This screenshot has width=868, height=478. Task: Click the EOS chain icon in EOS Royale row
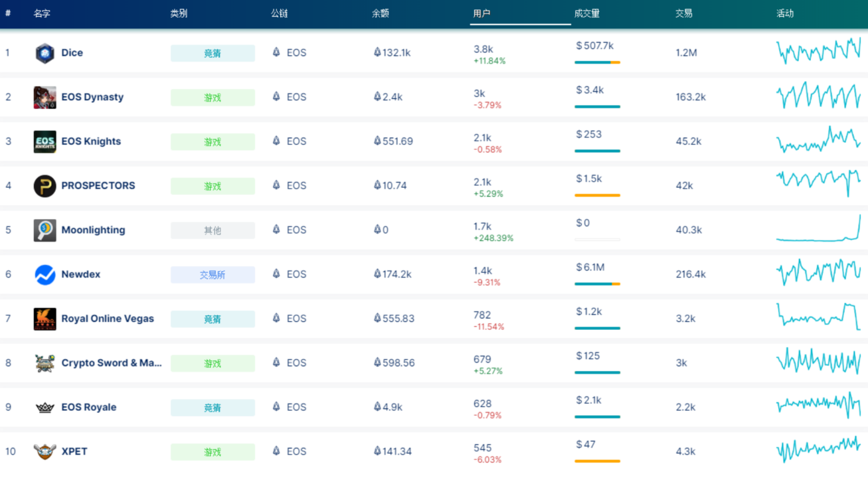point(276,407)
